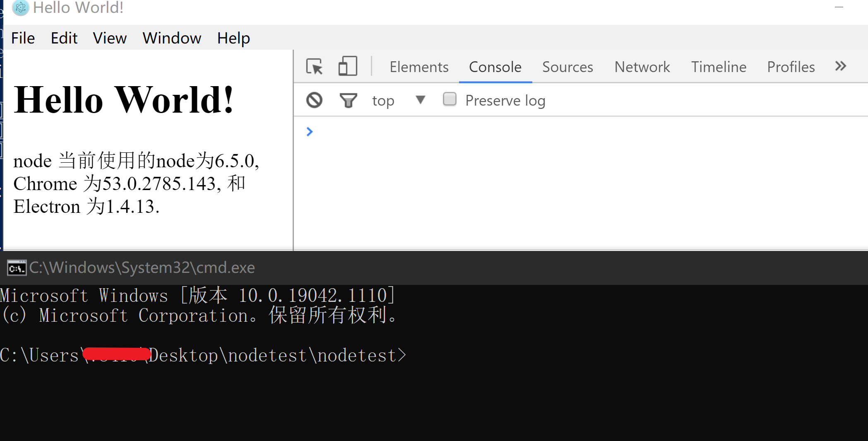
Task: Open the Timeline tab
Action: pos(718,67)
